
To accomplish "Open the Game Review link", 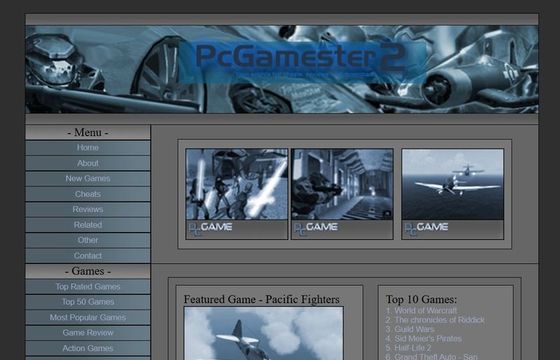I will [x=88, y=333].
